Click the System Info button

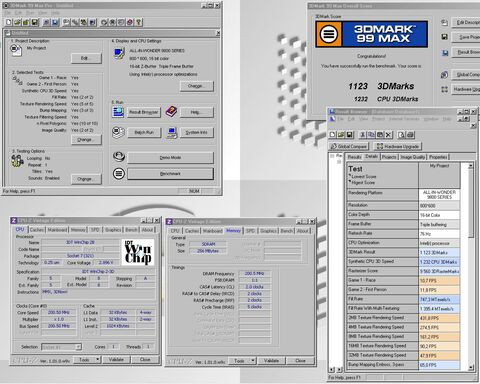[197, 133]
